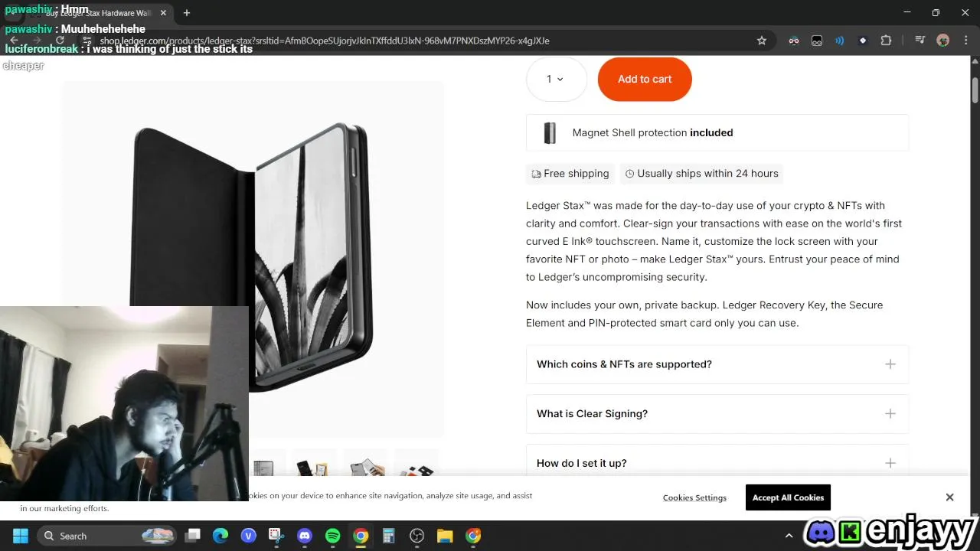Accept all cookies
Image resolution: width=980 pixels, height=551 pixels.
pyautogui.click(x=788, y=497)
